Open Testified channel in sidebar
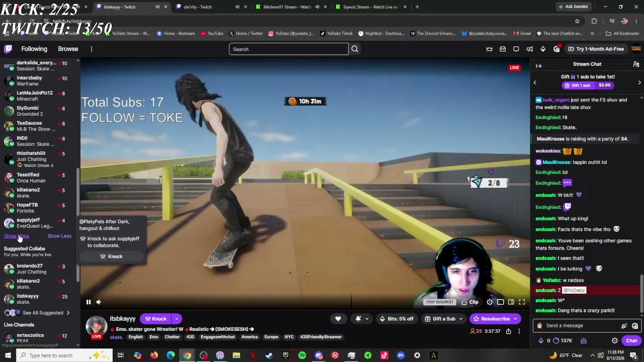Viewport: 644px width, 362px height. click(39, 177)
